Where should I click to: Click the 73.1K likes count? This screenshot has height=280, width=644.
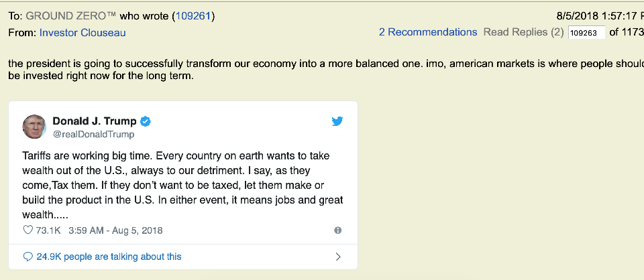pos(49,230)
